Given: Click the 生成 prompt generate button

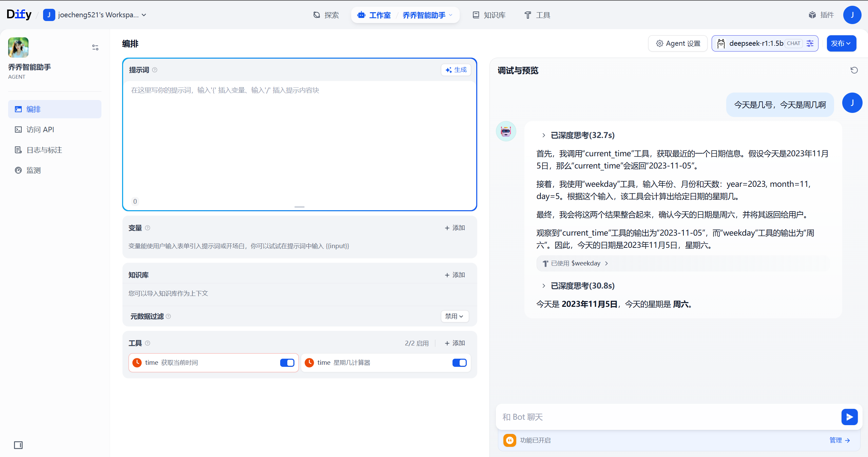Looking at the screenshot, I should tap(456, 70).
